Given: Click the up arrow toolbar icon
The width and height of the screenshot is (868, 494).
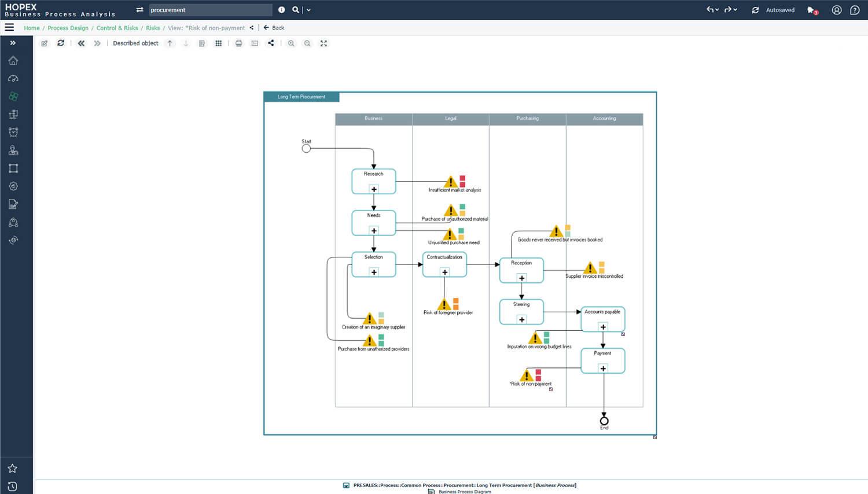Looking at the screenshot, I should 170,43.
